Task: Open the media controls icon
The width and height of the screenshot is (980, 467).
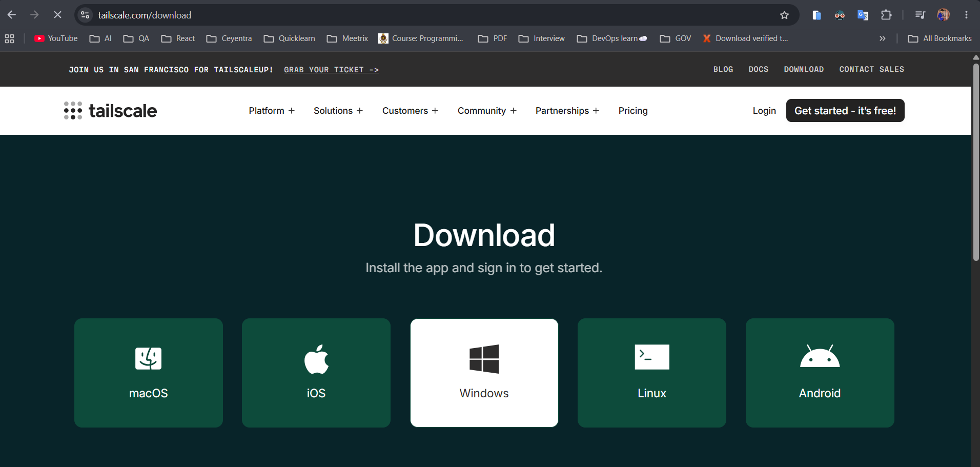Action: click(x=920, y=15)
